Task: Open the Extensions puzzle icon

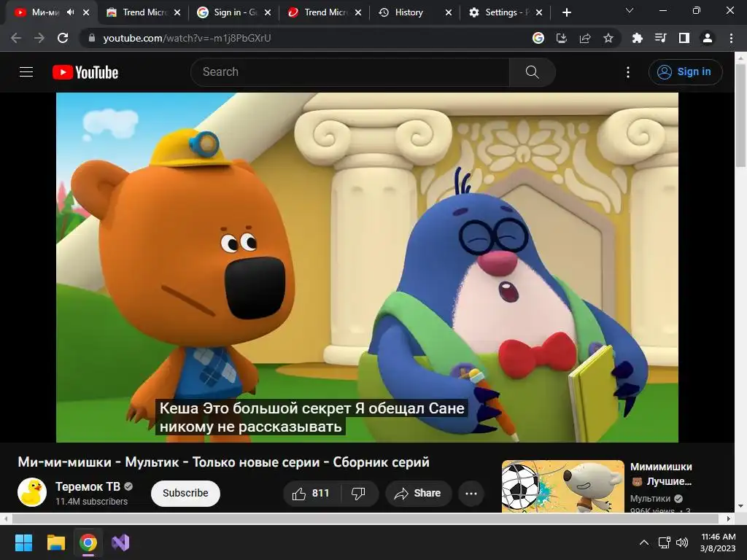Action: (637, 38)
